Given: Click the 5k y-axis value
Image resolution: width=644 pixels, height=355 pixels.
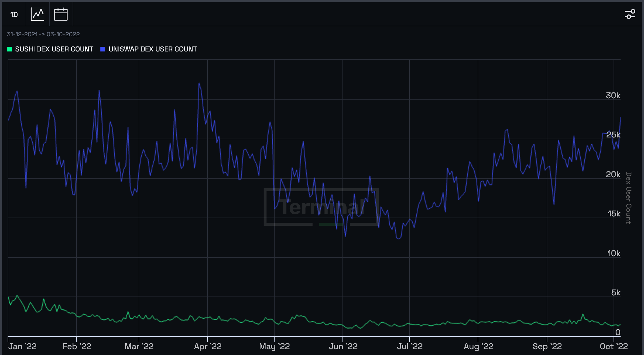Looking at the screenshot, I should pyautogui.click(x=616, y=293).
